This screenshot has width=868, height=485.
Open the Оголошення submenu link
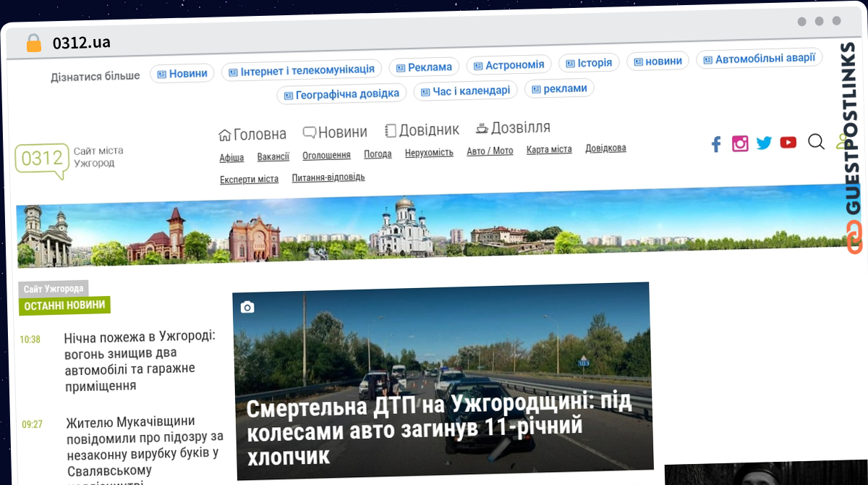coord(326,155)
